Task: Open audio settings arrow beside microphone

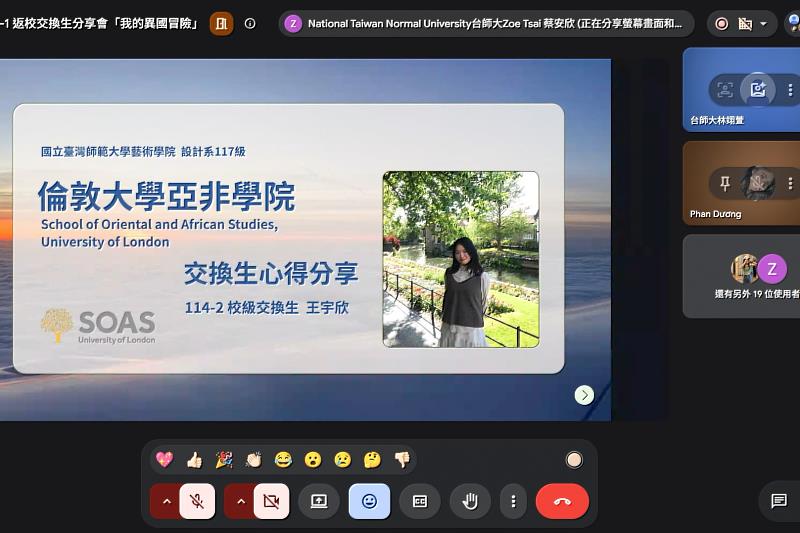Action: [166, 501]
